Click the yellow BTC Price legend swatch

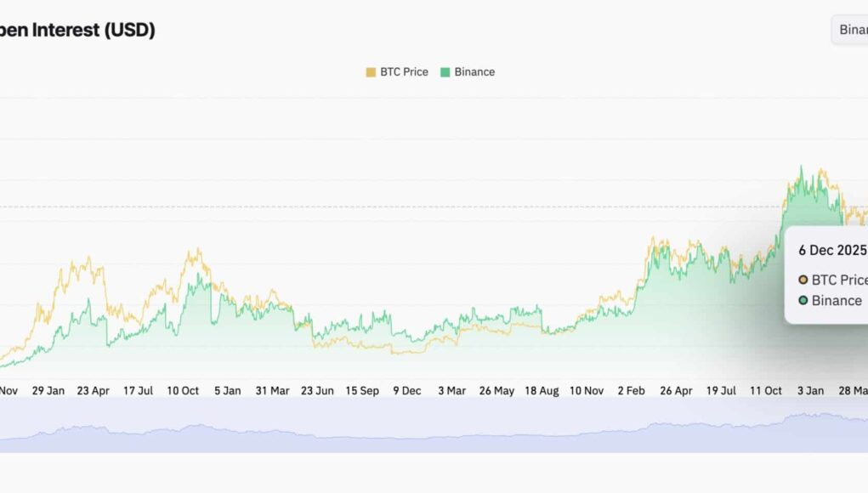click(x=371, y=72)
